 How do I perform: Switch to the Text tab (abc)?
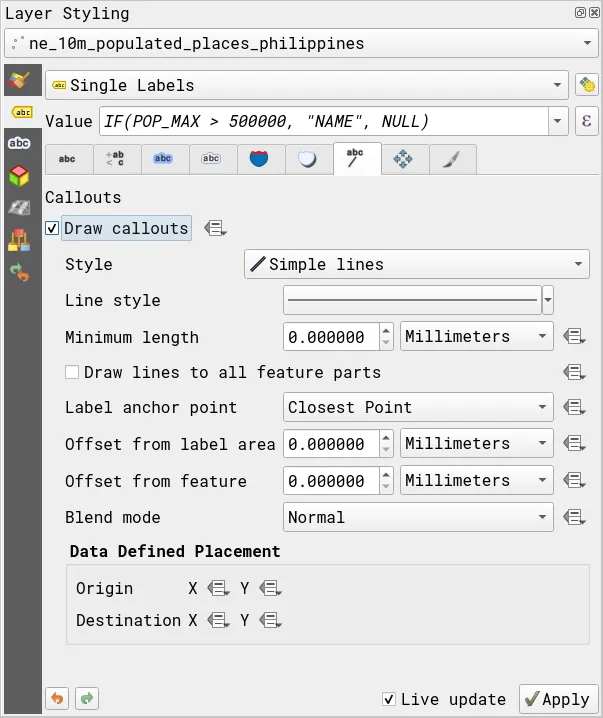(x=67, y=159)
